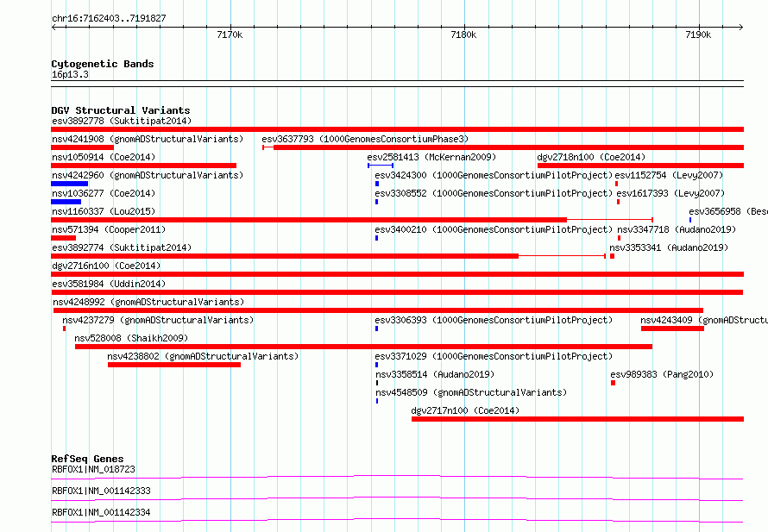The height and width of the screenshot is (532, 768).
Task: Click the 7170k ruler tick label
Action: click(230, 34)
